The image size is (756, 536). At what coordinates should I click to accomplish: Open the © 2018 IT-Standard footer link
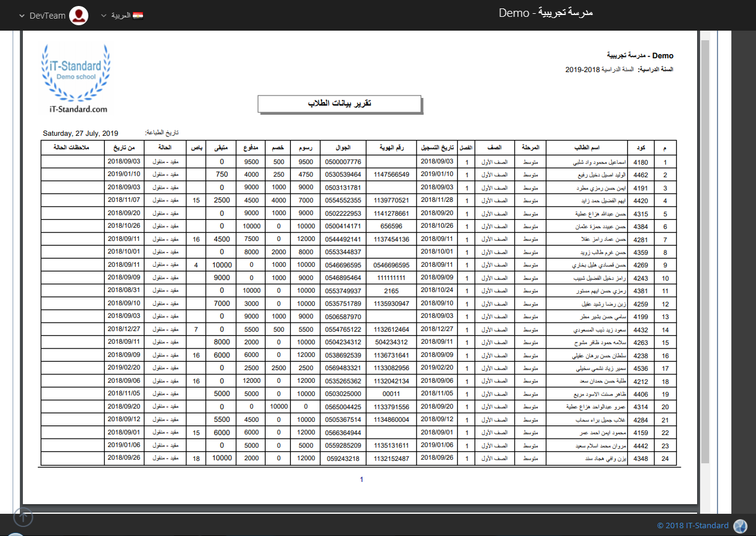[x=692, y=526]
